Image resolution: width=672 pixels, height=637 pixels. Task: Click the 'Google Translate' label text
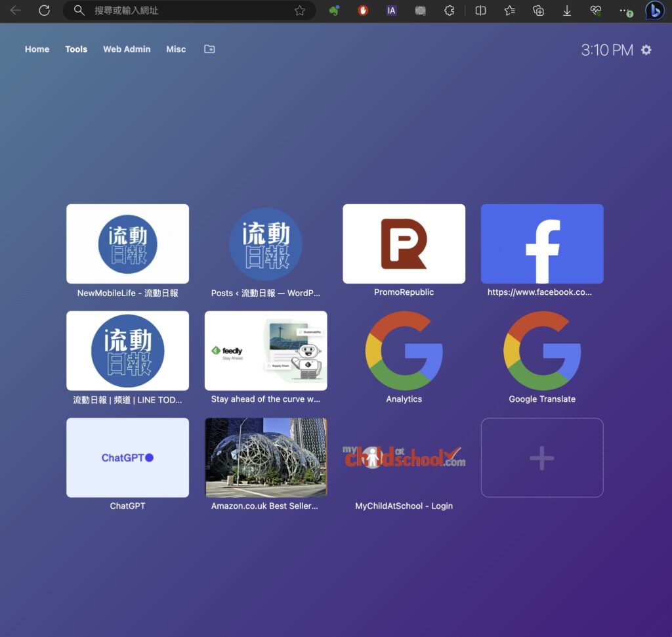542,399
